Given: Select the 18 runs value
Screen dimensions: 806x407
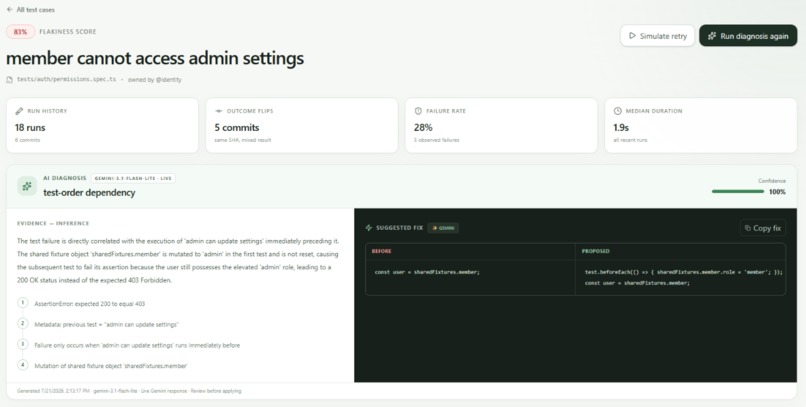Looking at the screenshot, I should [30, 127].
